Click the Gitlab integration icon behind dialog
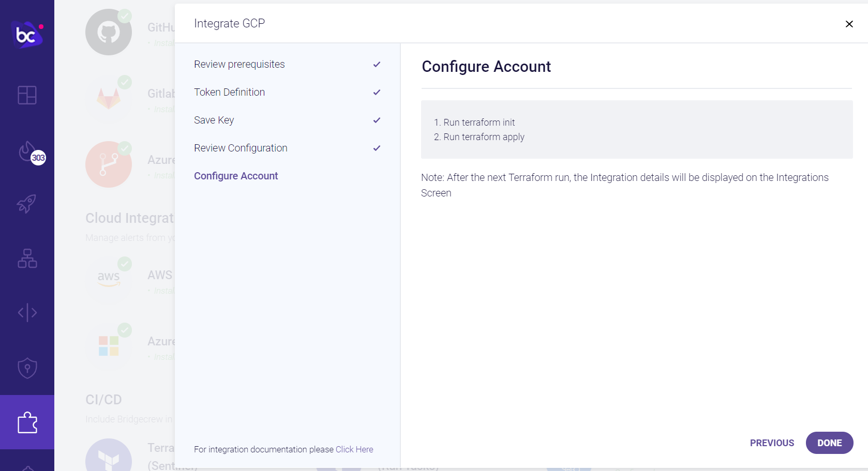Viewport: 868px width, 471px height. [109, 98]
